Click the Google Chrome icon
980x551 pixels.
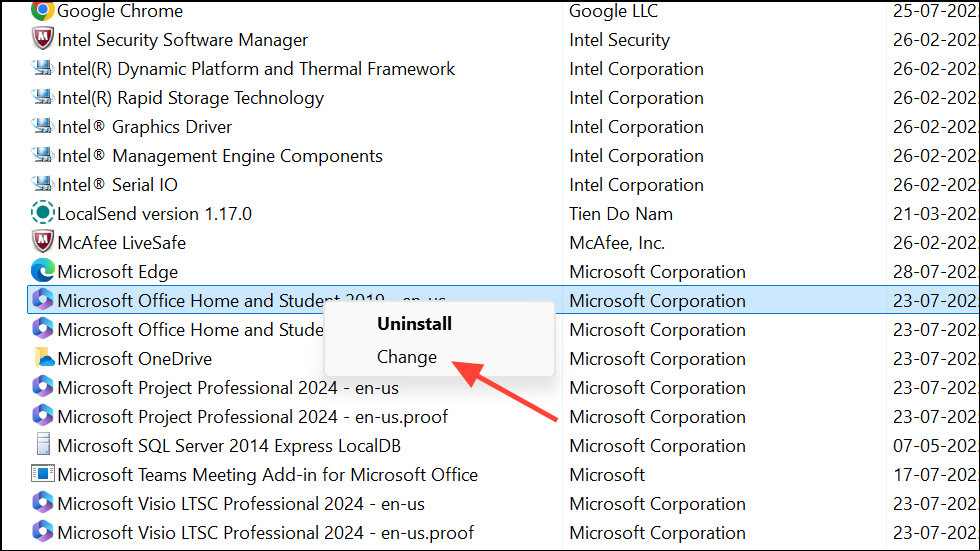tap(42, 11)
